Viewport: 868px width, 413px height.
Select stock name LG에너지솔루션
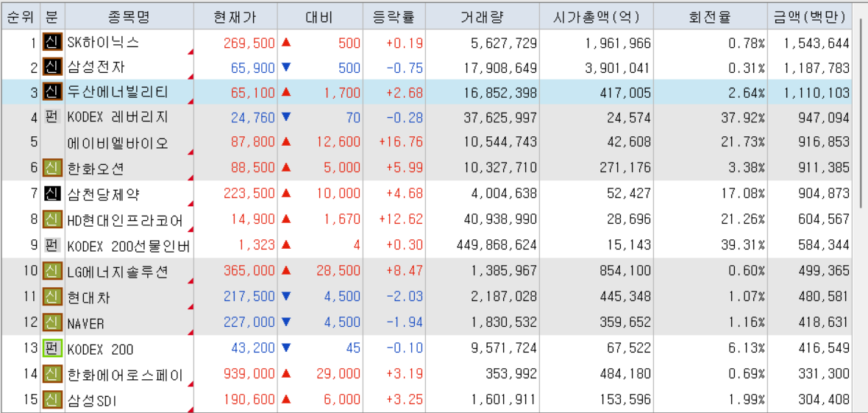tap(118, 272)
